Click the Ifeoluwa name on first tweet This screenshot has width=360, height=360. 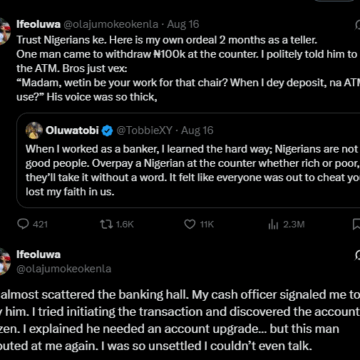39,24
